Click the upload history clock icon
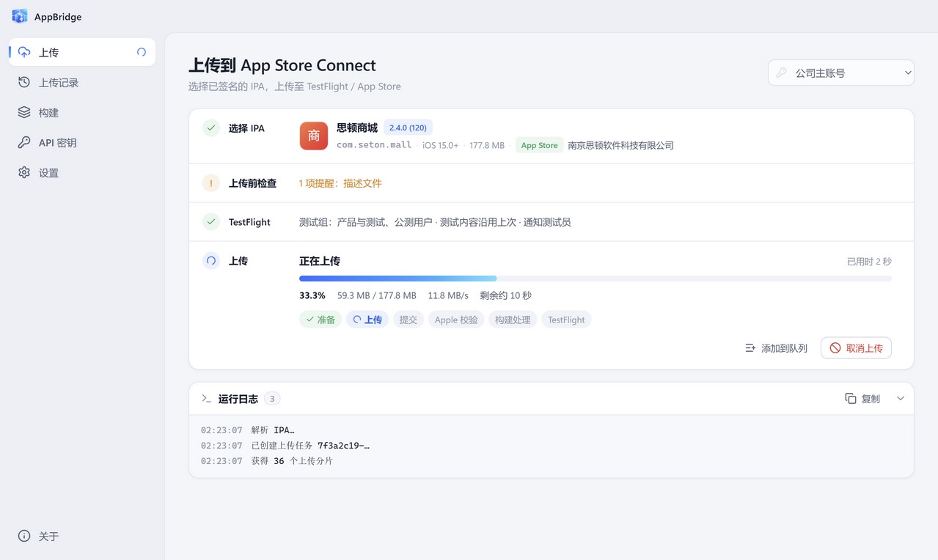The image size is (938, 560). 24,82
